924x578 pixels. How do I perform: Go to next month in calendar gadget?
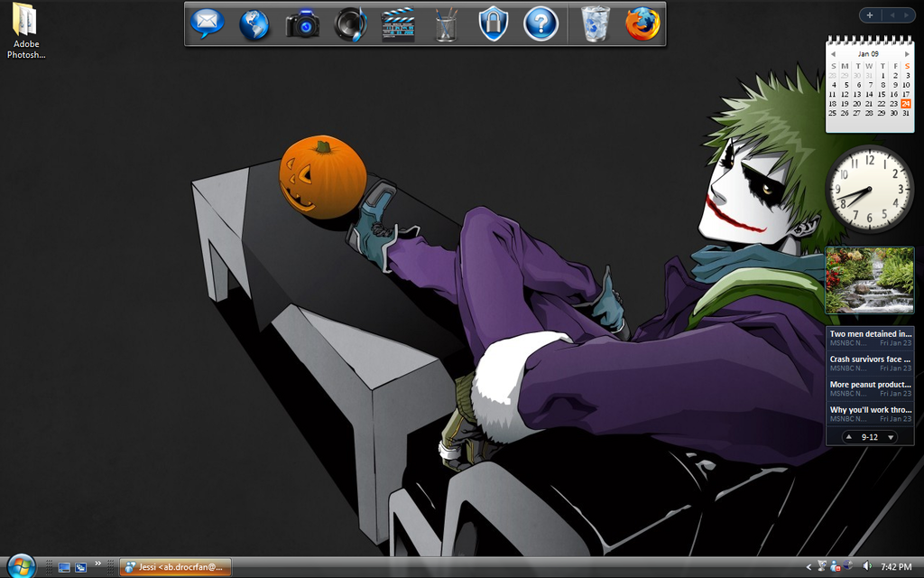point(907,54)
